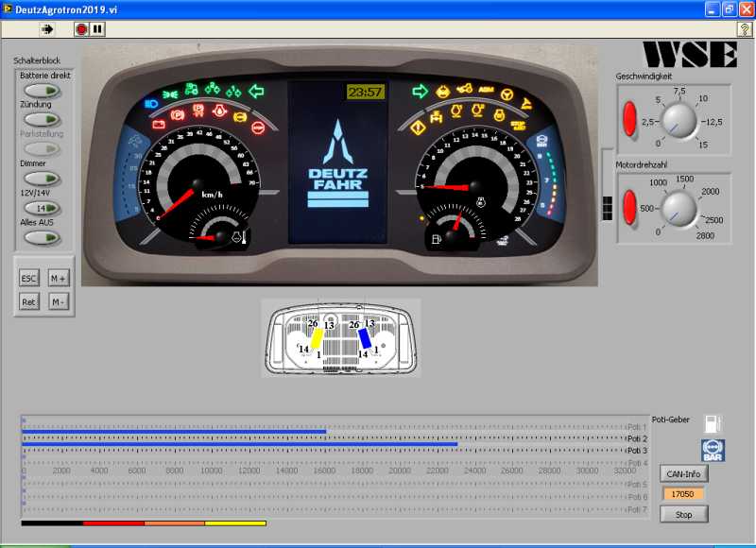
Task: Click the blue connector in pinout diagram
Action: (x=365, y=337)
